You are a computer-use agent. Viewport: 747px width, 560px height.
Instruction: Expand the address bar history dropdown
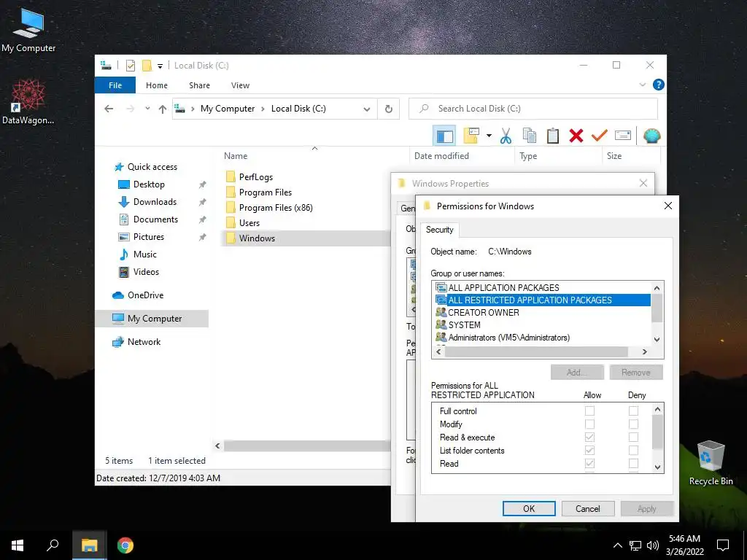(x=367, y=109)
